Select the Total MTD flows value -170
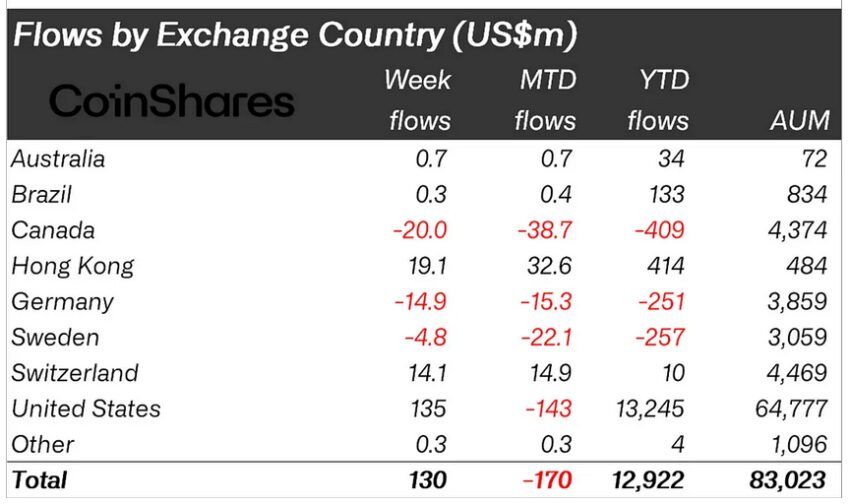The image size is (850, 504). point(547,479)
